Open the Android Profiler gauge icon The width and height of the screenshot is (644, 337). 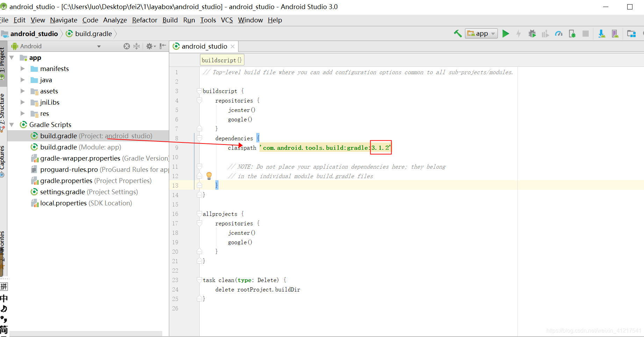559,34
